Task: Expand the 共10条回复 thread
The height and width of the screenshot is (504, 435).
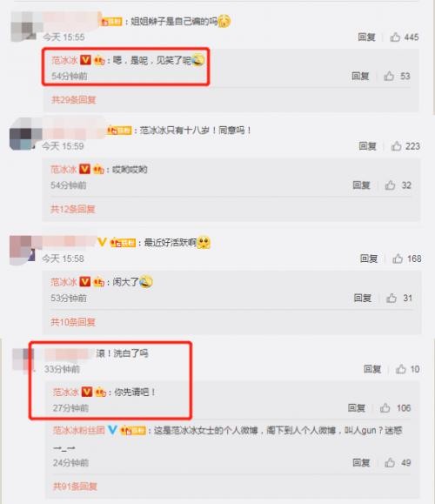Action: [73, 322]
